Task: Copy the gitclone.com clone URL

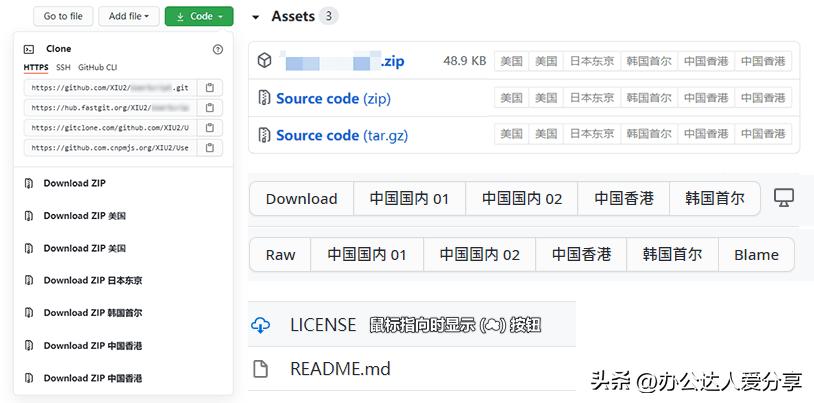Action: coord(210,128)
